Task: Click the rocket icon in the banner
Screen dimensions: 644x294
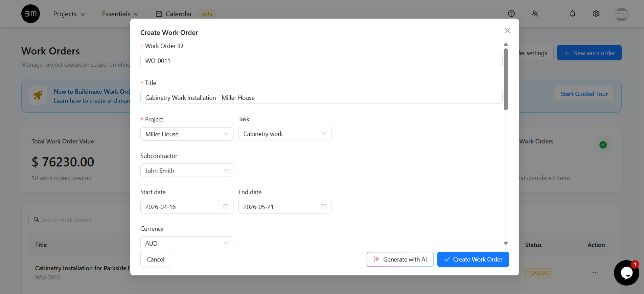Action: [38, 96]
